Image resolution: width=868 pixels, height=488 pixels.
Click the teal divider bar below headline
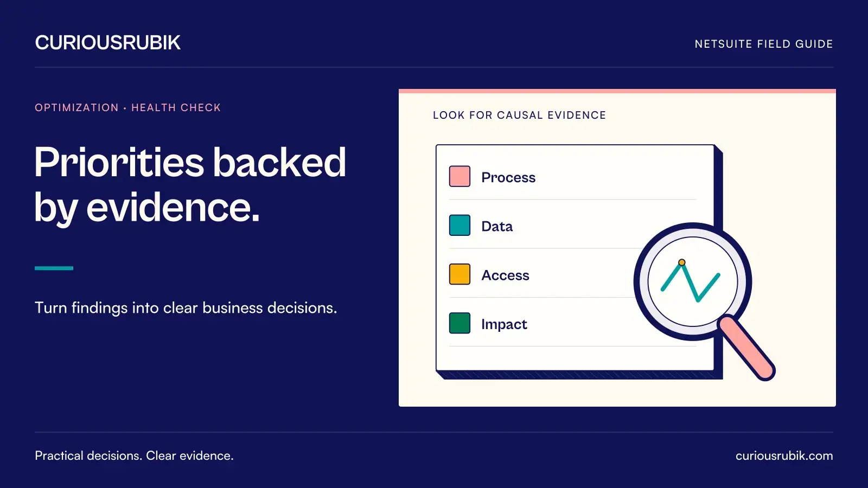54,268
